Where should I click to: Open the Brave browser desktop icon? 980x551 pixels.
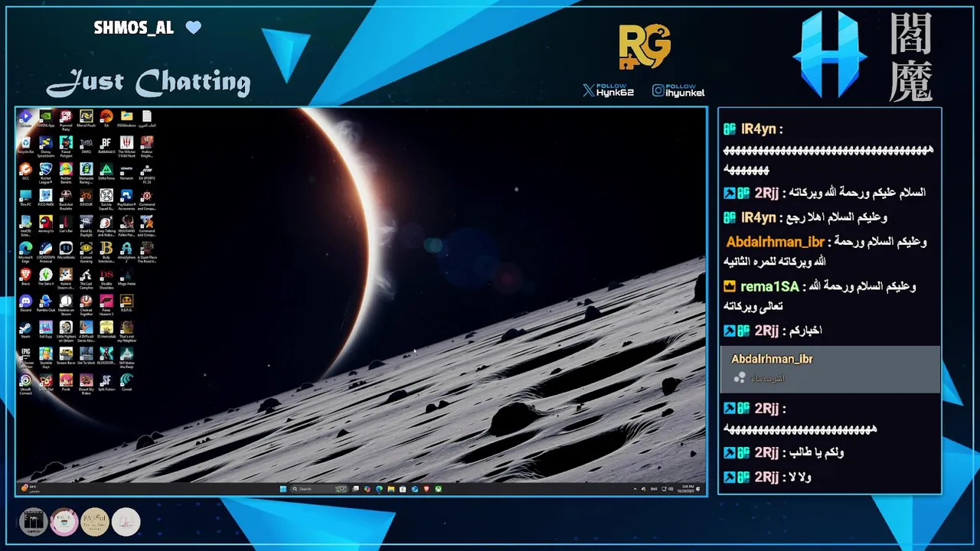(25, 276)
